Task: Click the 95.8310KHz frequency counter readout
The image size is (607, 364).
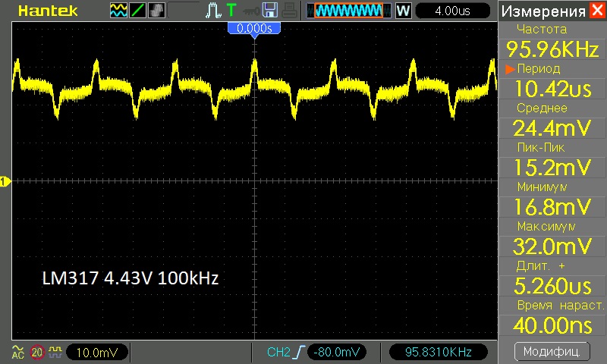Action: tap(438, 352)
